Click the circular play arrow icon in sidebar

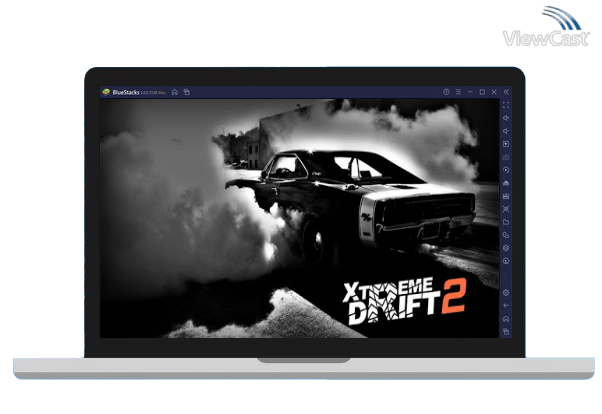coord(506,170)
